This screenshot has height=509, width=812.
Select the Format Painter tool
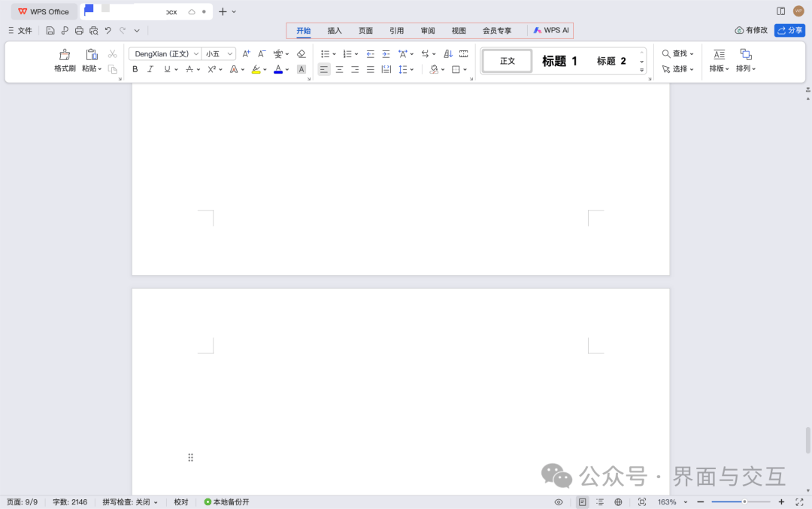[x=64, y=60]
